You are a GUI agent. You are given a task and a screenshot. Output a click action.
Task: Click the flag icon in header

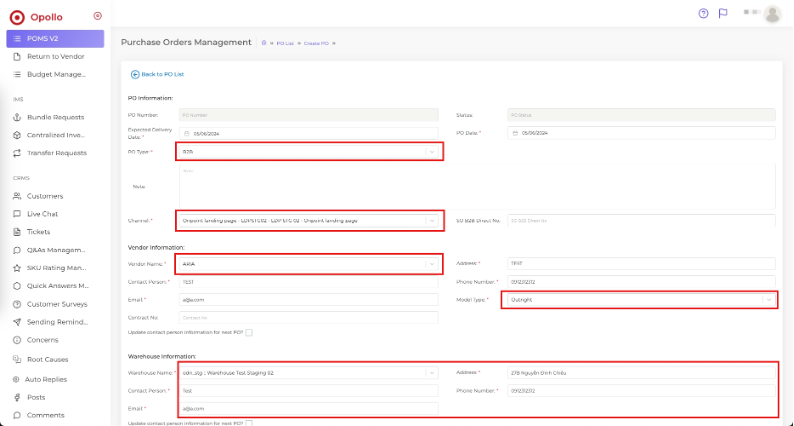coord(723,13)
